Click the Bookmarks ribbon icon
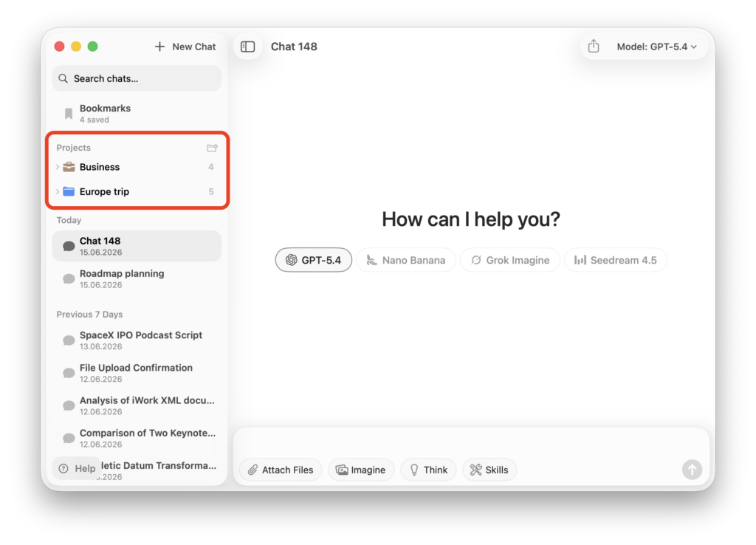 69,113
